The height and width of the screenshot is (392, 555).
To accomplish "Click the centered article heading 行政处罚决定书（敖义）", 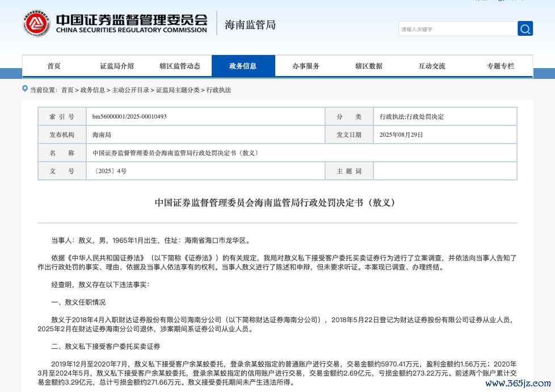I will 275,203.
